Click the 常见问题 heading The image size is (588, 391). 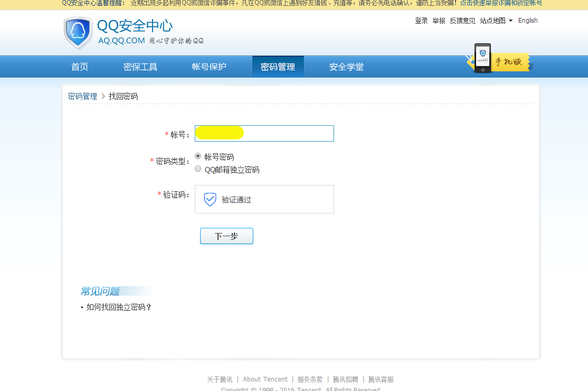pos(100,291)
